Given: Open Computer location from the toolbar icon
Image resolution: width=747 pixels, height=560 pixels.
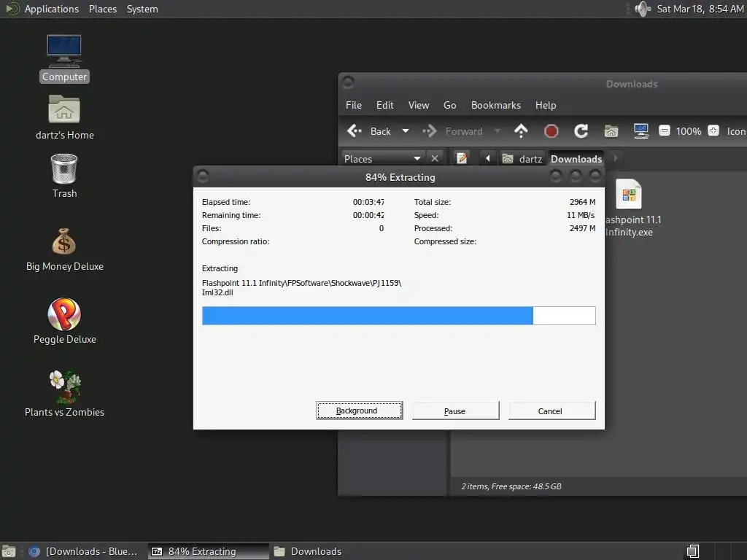Looking at the screenshot, I should 641,131.
